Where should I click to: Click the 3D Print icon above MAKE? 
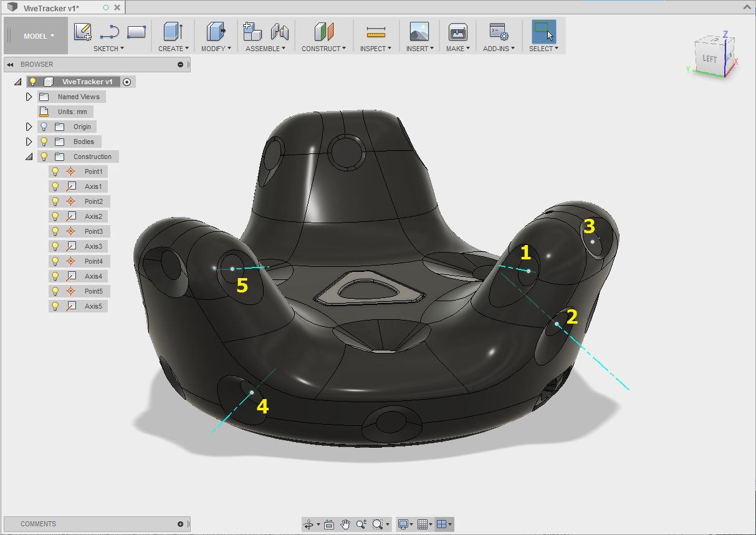[457, 31]
